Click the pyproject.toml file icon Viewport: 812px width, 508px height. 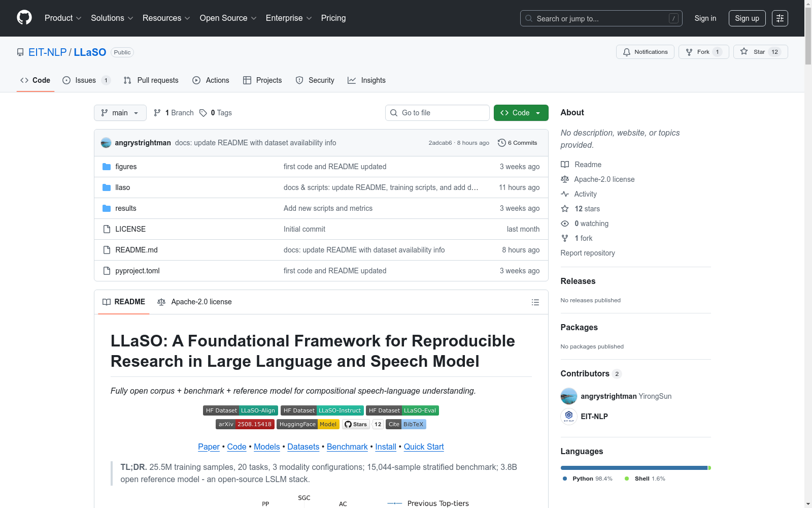pyautogui.click(x=107, y=271)
